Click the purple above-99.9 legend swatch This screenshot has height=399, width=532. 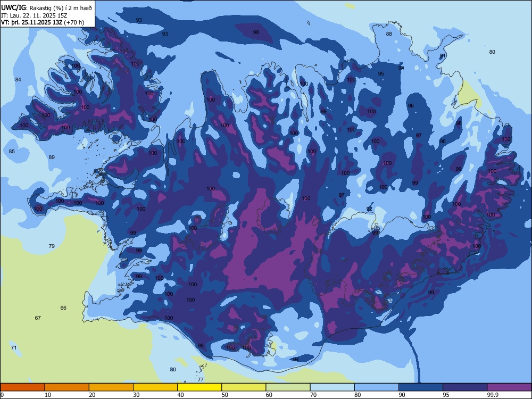click(x=509, y=387)
